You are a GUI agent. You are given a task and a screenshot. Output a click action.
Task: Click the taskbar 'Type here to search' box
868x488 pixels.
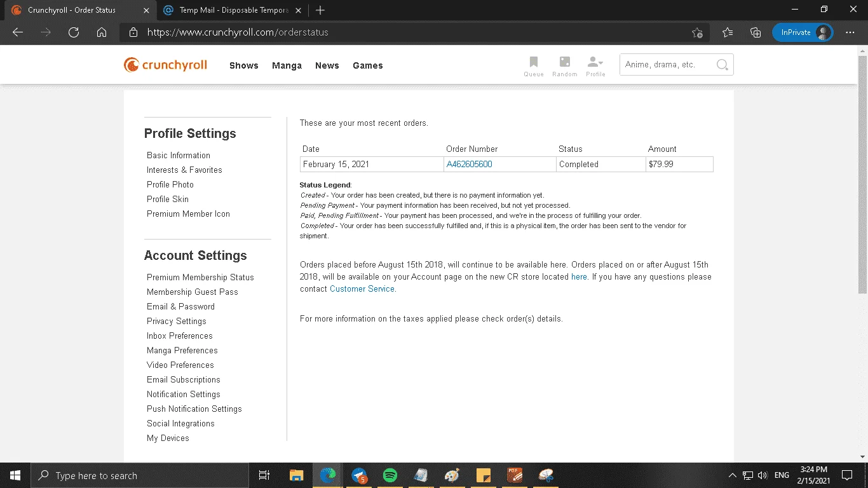[x=140, y=475]
